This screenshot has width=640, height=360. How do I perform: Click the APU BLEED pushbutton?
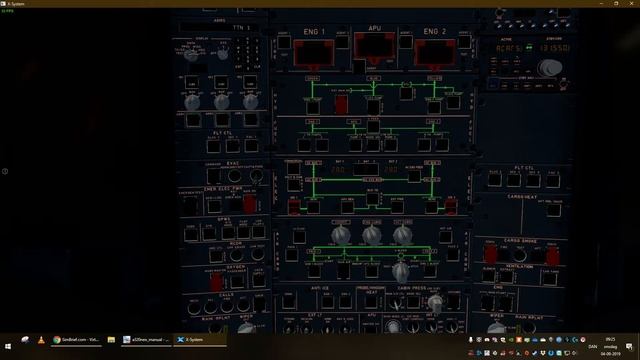coord(371,271)
